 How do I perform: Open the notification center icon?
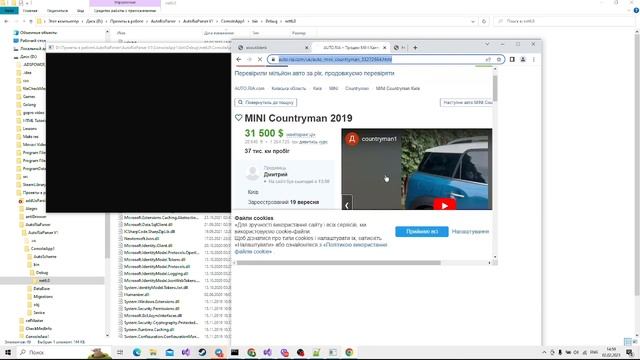pyautogui.click(x=629, y=352)
